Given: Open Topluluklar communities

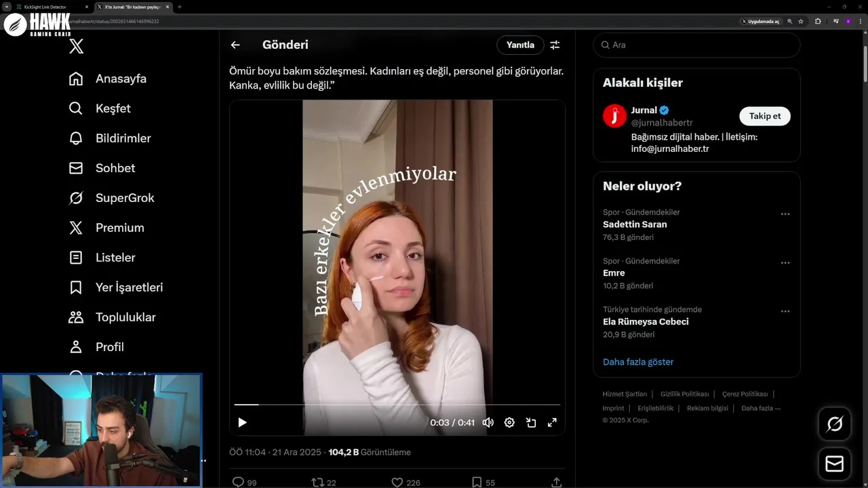Looking at the screenshot, I should 112,317.
